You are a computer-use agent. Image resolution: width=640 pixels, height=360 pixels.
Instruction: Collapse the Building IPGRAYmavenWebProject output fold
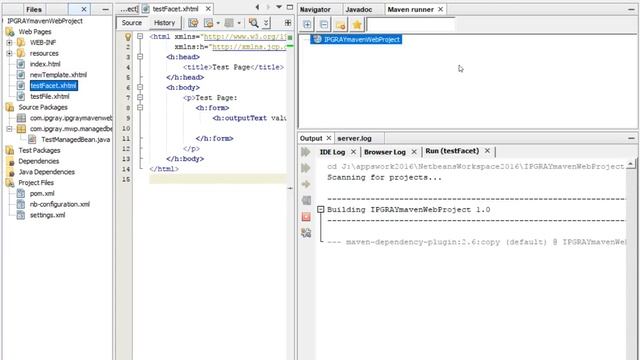321,209
